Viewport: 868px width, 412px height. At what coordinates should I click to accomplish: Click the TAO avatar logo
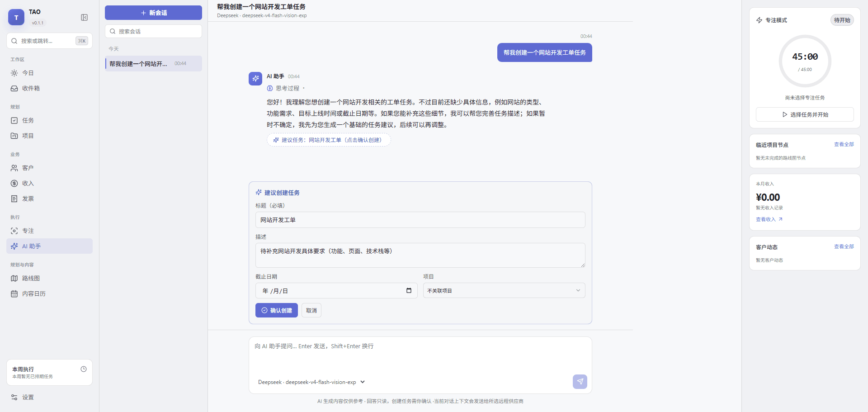(x=16, y=17)
